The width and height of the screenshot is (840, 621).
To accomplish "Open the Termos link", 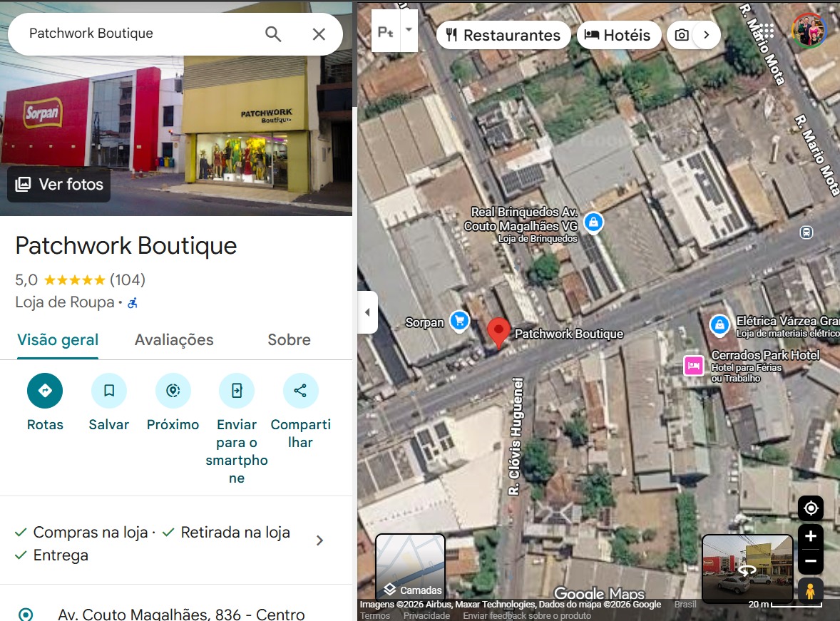I will coord(375,615).
